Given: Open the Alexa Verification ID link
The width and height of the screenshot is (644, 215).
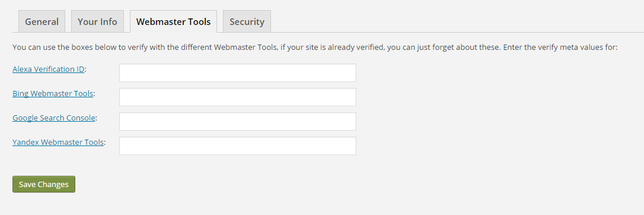Looking at the screenshot, I should tap(49, 69).
